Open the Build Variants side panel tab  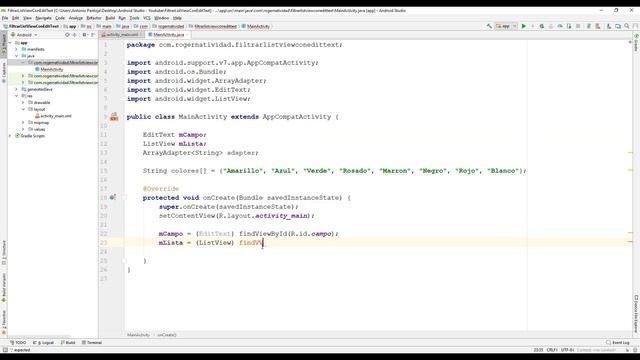(x=4, y=288)
